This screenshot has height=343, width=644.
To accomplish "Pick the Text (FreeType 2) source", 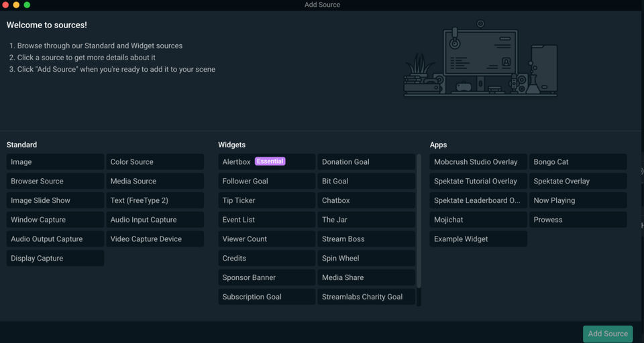I will point(155,200).
